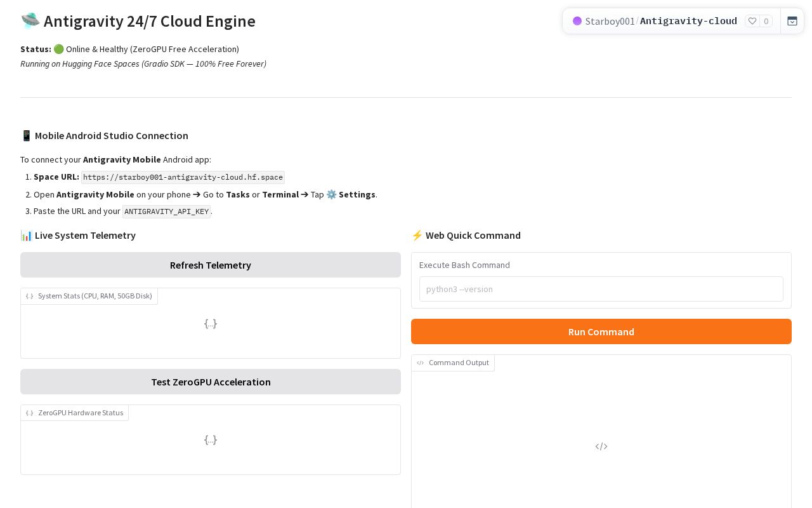Click the like count number
The height and width of the screenshot is (508, 812).
(x=766, y=21)
